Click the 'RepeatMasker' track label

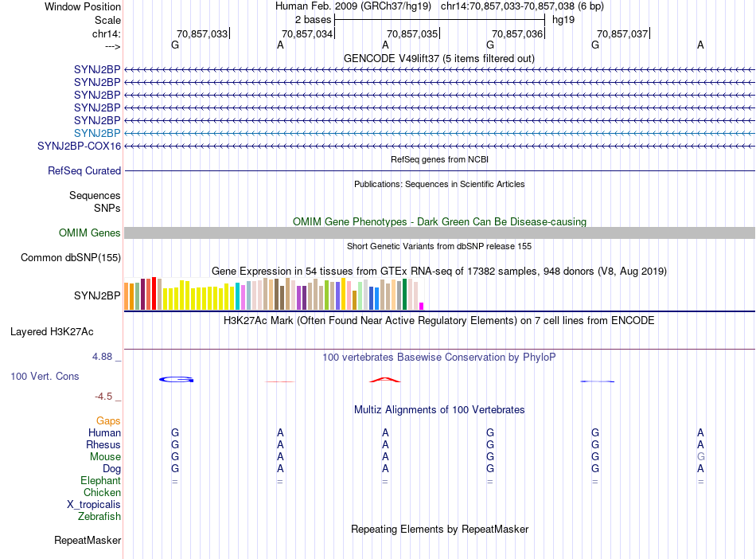(88, 540)
